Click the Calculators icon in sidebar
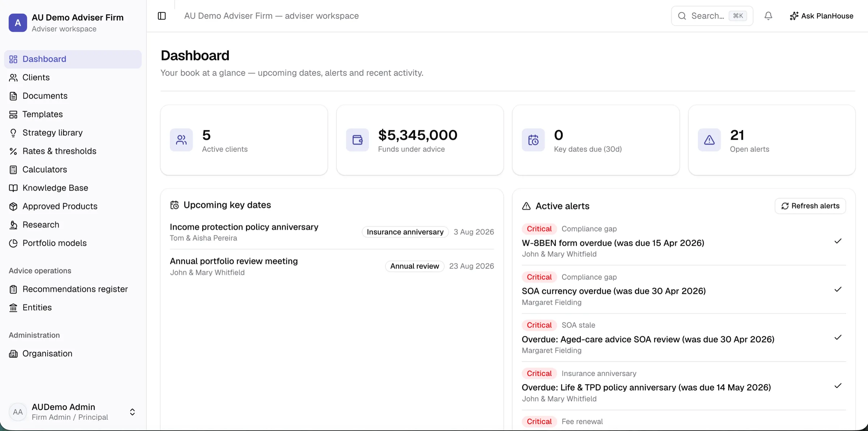868x431 pixels. [x=13, y=170]
